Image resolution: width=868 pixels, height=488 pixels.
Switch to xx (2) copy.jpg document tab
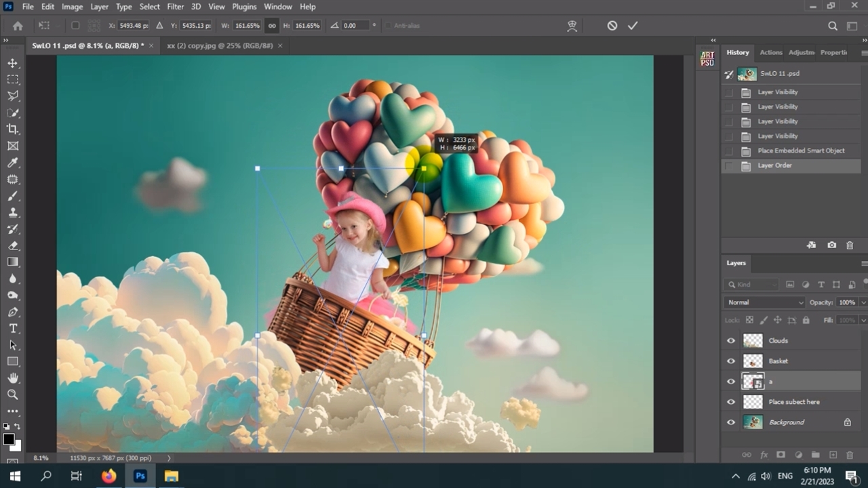[220, 45]
